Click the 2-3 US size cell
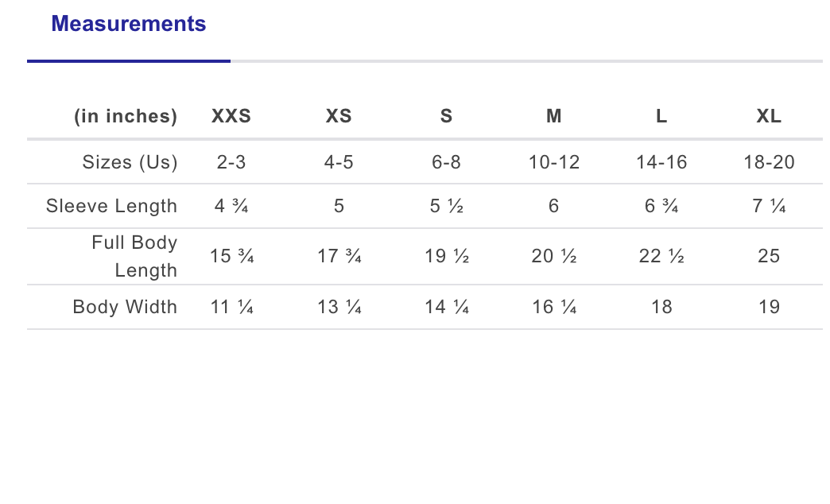This screenshot has width=830, height=504. pos(231,163)
